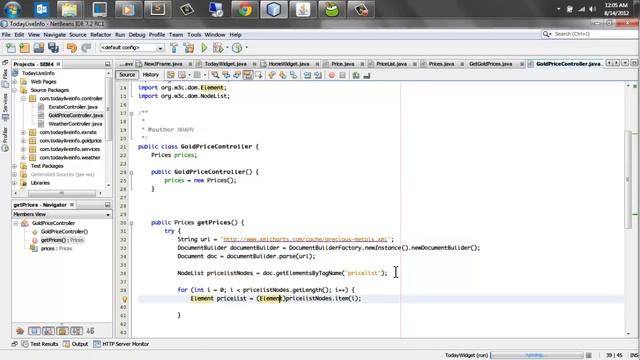Open the Test Results window button
This screenshot has width=640, height=360.
40,344
